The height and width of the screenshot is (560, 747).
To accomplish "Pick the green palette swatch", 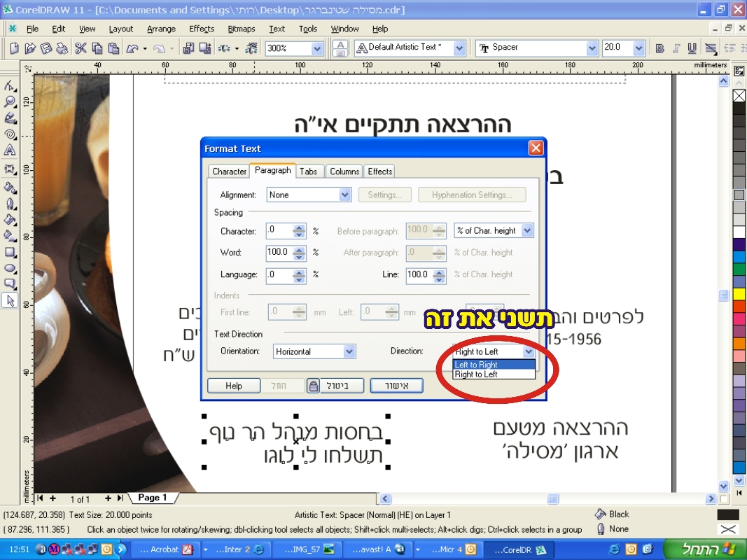I will (739, 269).
